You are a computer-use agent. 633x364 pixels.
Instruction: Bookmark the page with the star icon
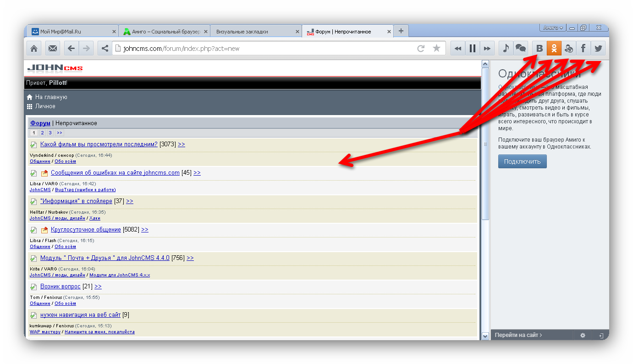coord(436,48)
